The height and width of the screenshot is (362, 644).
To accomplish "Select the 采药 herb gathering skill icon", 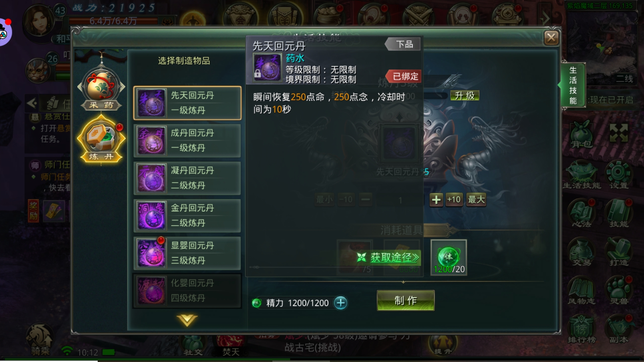I will tap(101, 88).
